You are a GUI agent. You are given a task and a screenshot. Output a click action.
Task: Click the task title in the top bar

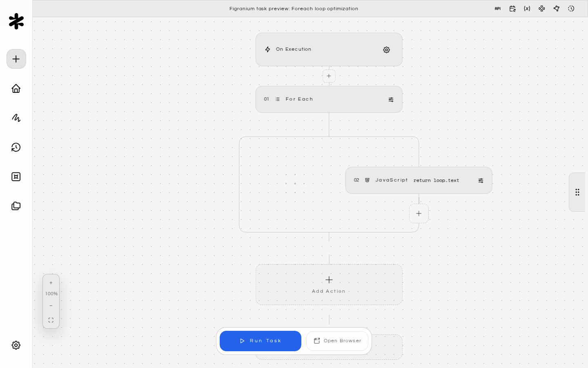pyautogui.click(x=294, y=9)
